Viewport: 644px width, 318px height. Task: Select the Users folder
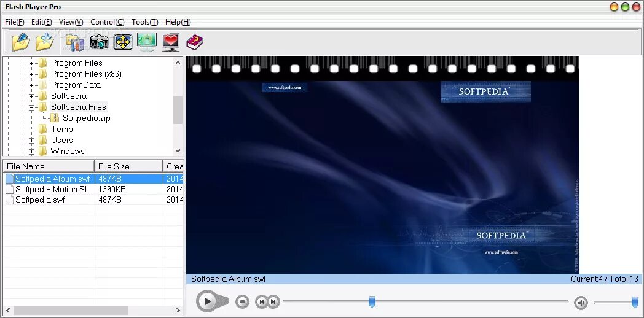tap(61, 141)
